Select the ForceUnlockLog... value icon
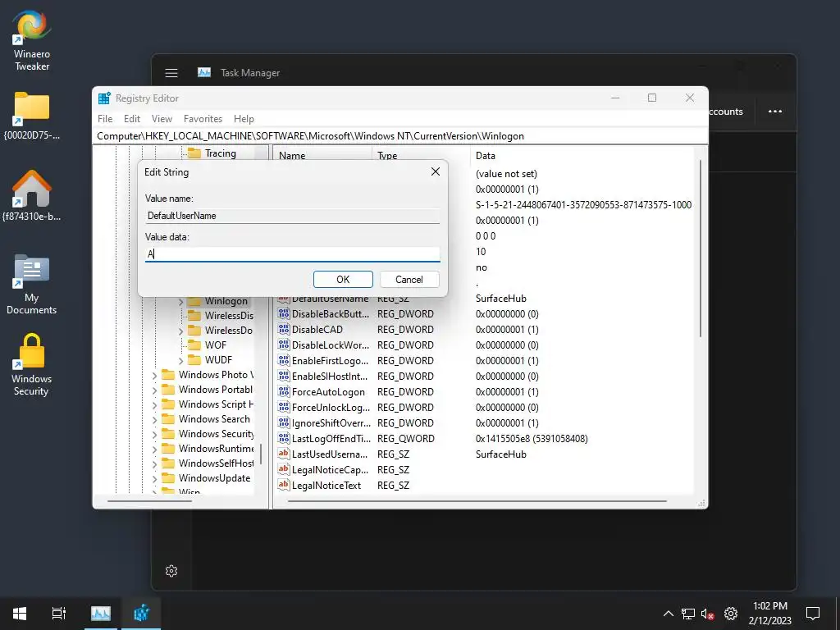Viewport: 840px width, 630px height. 283,407
